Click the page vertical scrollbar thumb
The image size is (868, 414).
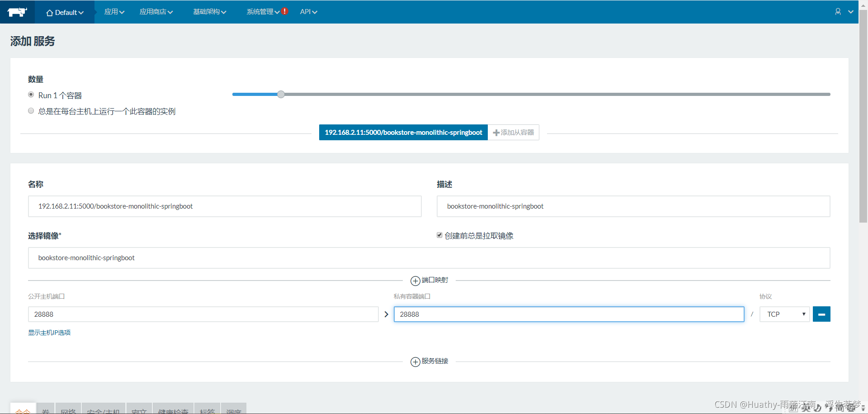click(x=863, y=117)
